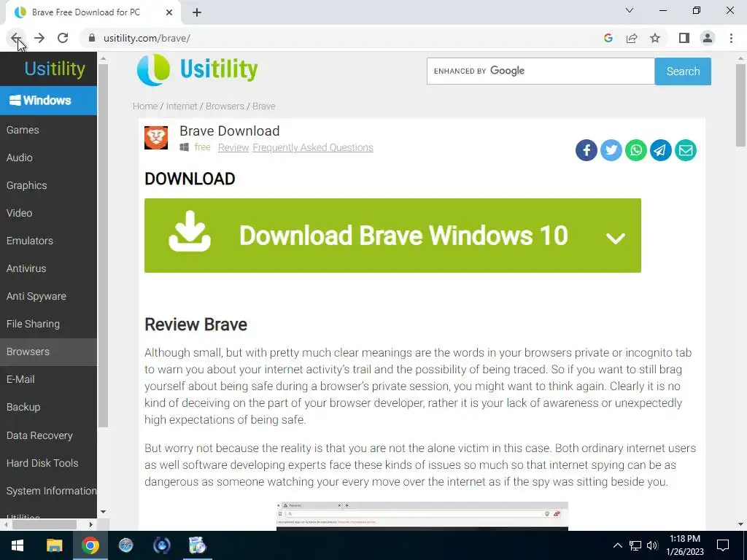Open the Graphics category

[x=48, y=185]
